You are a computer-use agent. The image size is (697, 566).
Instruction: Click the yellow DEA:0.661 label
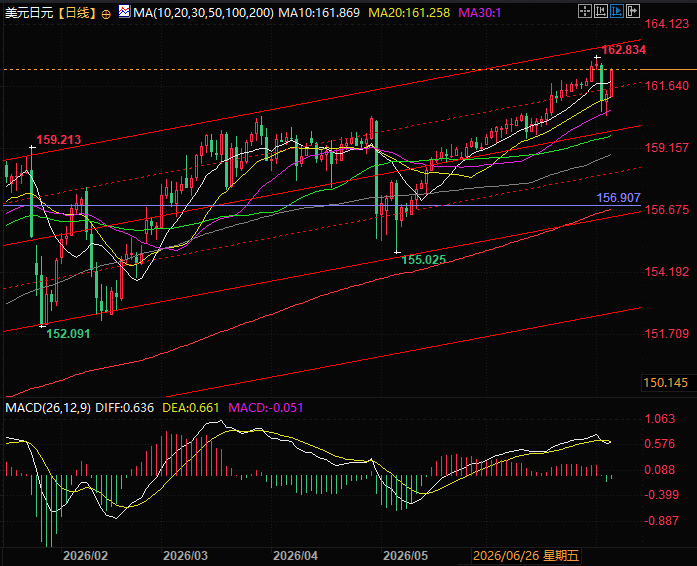pos(191,408)
